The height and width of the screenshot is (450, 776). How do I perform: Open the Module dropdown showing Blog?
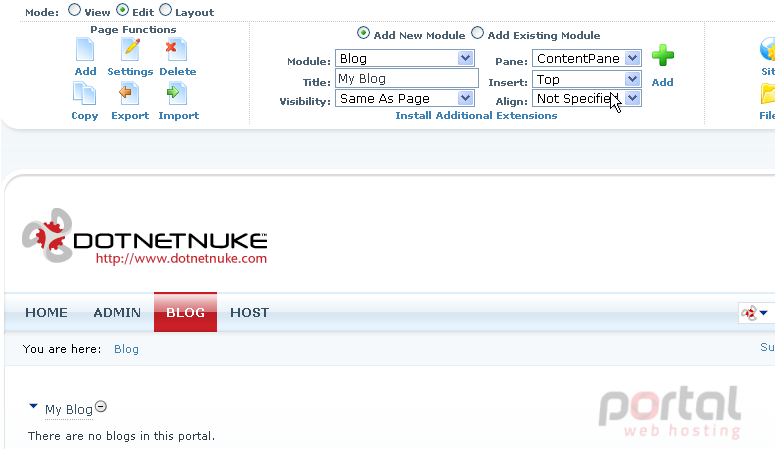405,58
